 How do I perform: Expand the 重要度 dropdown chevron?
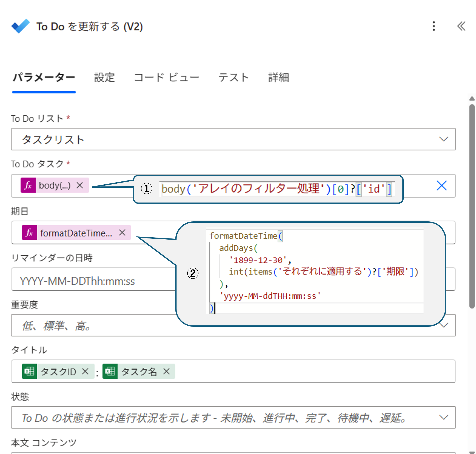point(444,325)
